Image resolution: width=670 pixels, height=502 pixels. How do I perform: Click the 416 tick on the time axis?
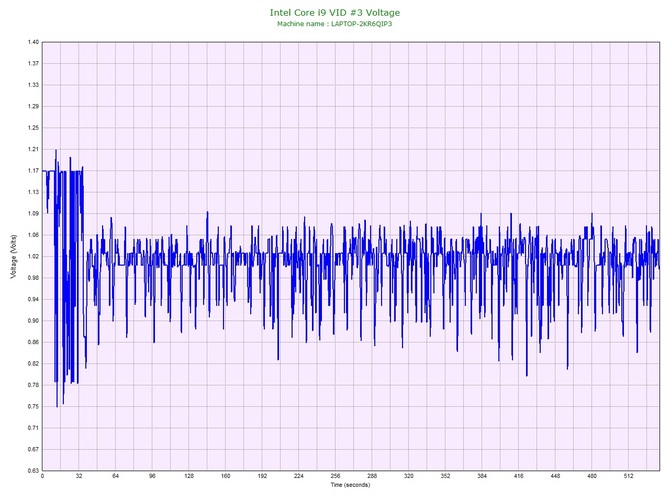tap(519, 476)
